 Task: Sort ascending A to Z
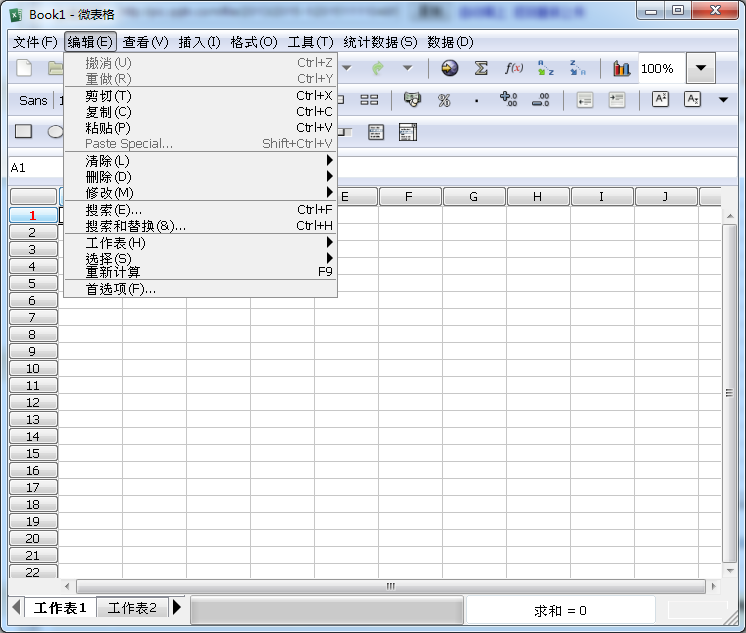[x=546, y=68]
